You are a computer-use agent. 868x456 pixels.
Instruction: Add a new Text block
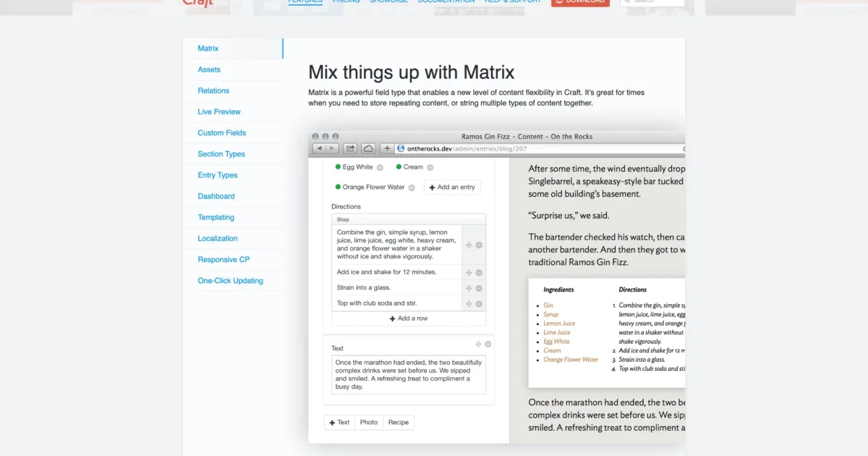(x=339, y=422)
